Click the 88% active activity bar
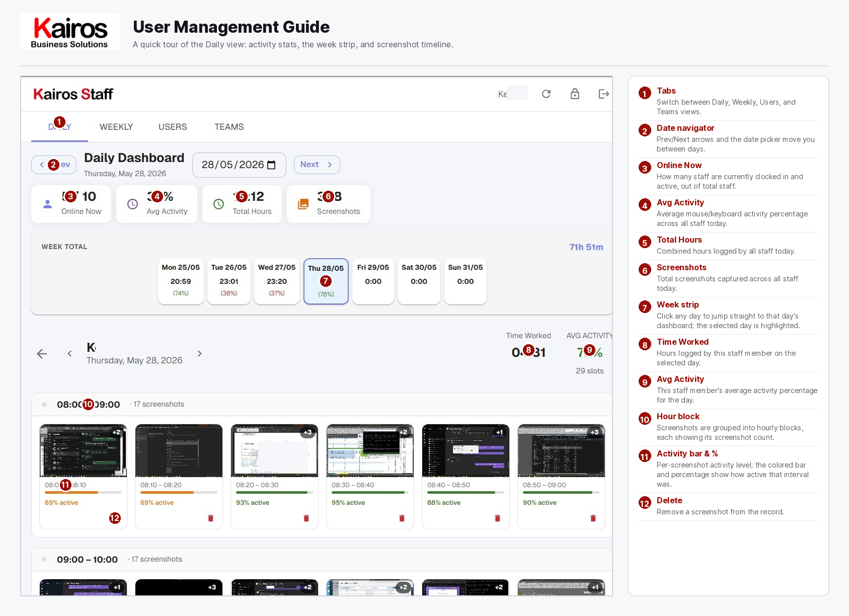849x616 pixels. [x=466, y=493]
